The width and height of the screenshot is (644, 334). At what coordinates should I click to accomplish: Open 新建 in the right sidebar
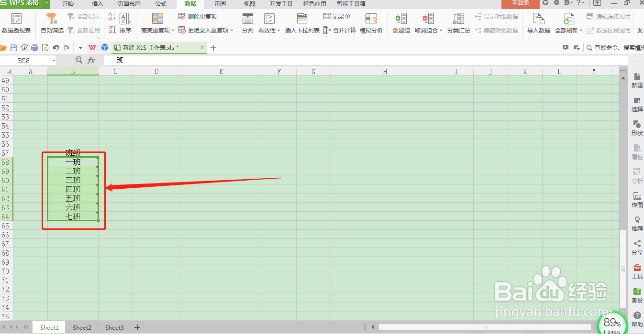(637, 80)
